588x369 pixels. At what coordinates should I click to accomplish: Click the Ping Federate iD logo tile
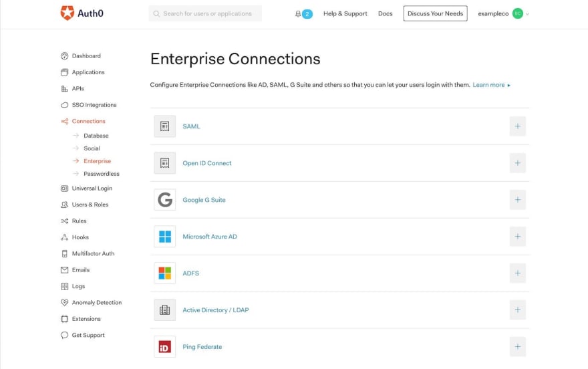164,347
